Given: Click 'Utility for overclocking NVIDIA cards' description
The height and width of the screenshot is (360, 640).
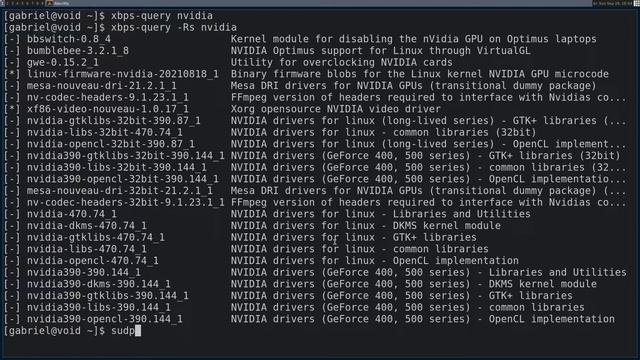Looking at the screenshot, I should [x=342, y=62].
